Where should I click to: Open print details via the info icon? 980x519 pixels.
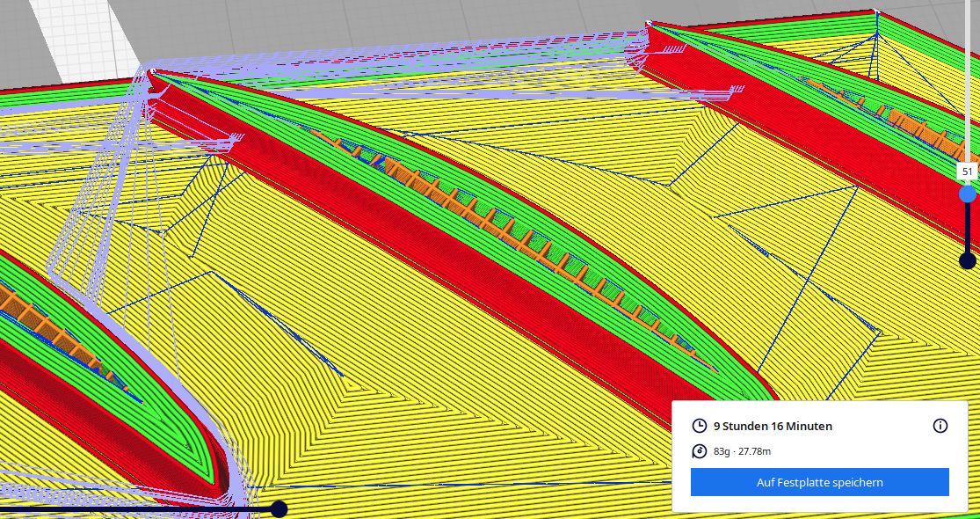click(940, 426)
